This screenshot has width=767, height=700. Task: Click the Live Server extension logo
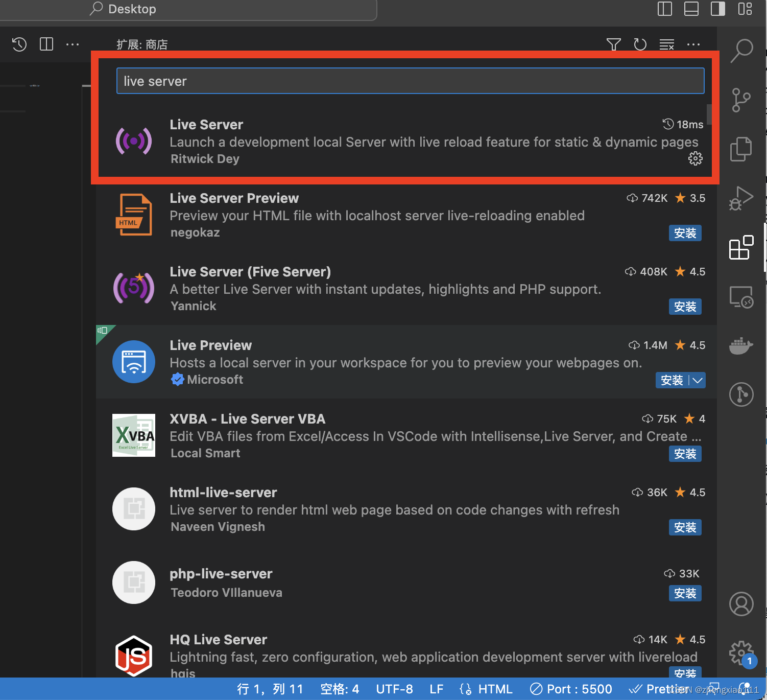[134, 141]
